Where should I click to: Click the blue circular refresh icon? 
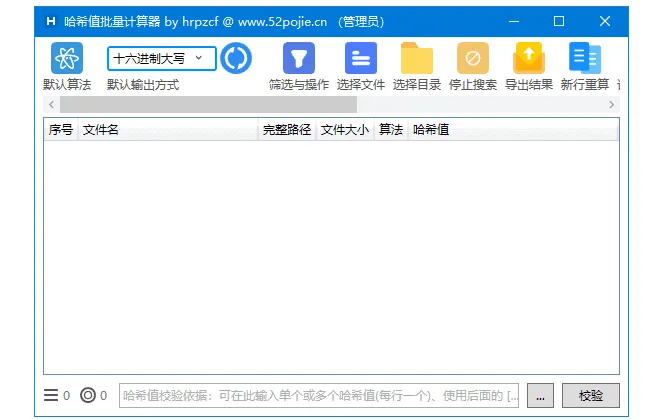[236, 58]
